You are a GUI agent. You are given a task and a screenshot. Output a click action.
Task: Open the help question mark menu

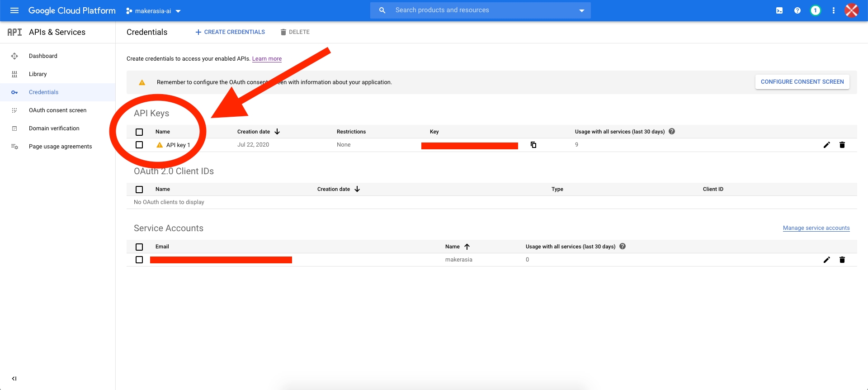tap(797, 10)
